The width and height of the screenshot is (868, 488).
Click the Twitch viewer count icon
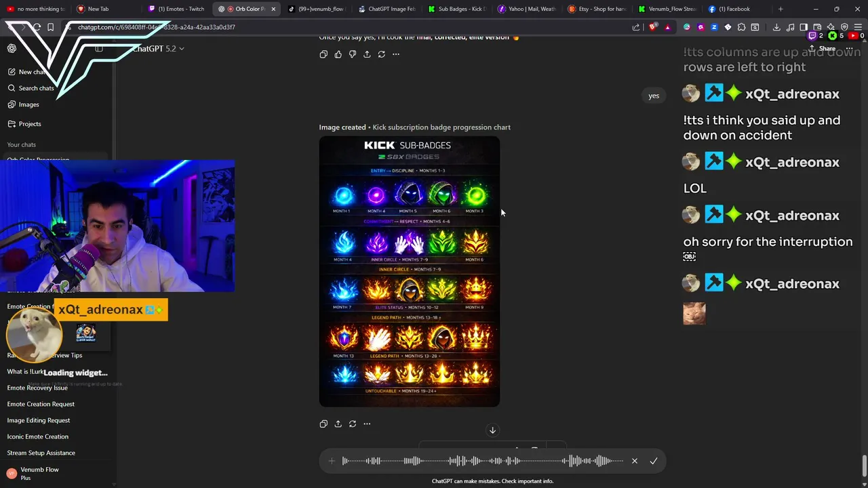(x=814, y=36)
